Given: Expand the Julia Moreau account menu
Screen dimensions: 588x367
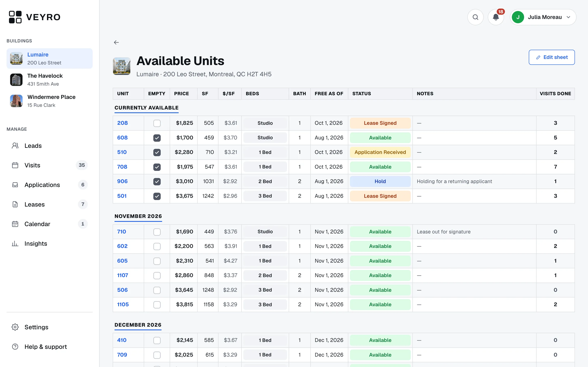Looking at the screenshot, I should click(543, 17).
